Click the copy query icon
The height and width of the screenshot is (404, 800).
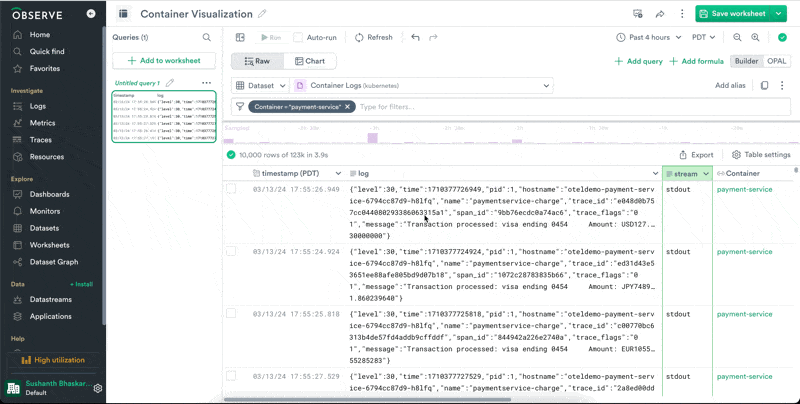click(764, 86)
